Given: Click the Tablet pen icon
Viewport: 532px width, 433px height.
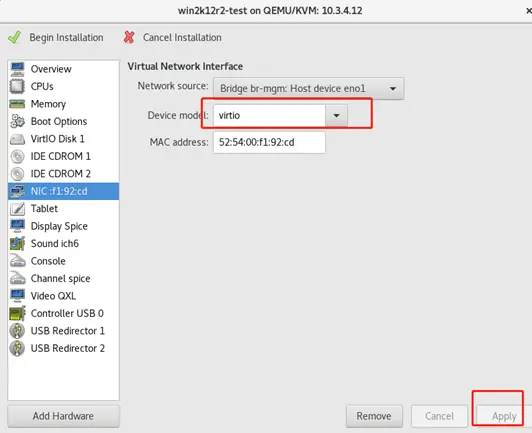Looking at the screenshot, I should click(x=17, y=209).
